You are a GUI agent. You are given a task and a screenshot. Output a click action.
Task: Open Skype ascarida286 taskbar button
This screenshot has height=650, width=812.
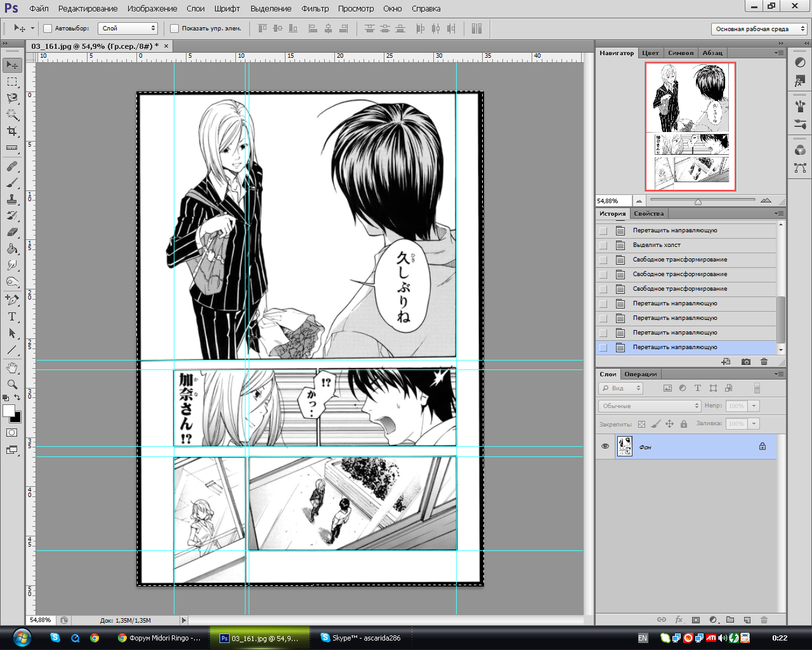coord(362,638)
